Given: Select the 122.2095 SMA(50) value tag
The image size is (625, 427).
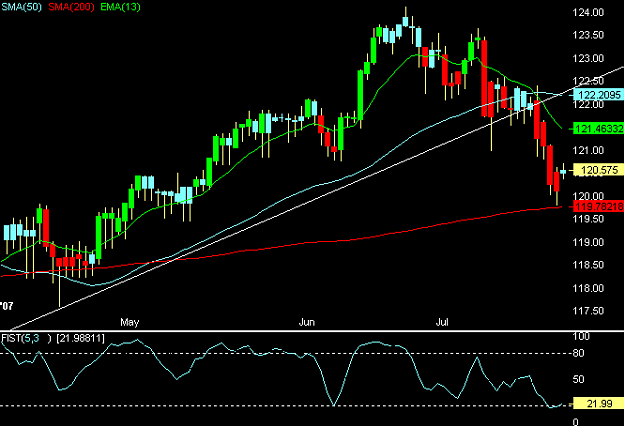Looking at the screenshot, I should tap(599, 95).
